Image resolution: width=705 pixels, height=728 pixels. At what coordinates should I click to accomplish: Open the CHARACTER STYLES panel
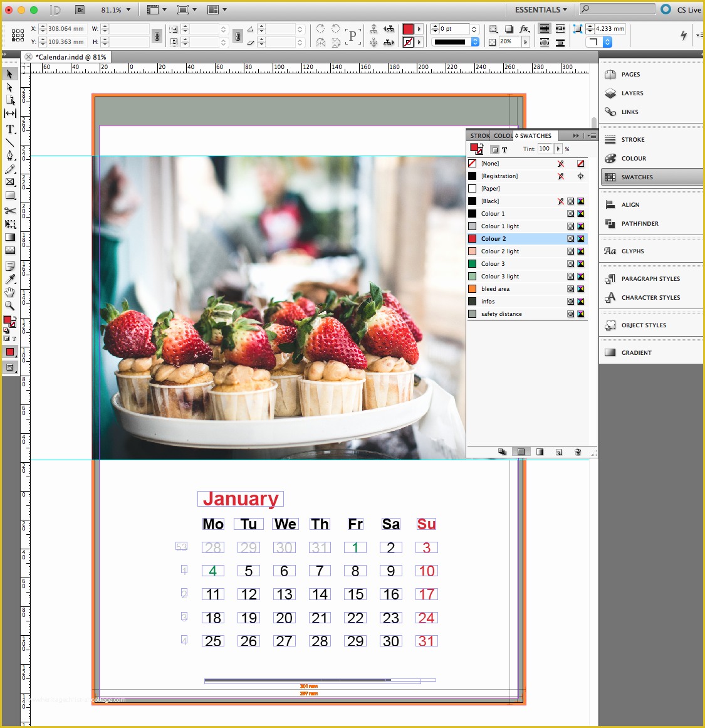[x=650, y=297]
